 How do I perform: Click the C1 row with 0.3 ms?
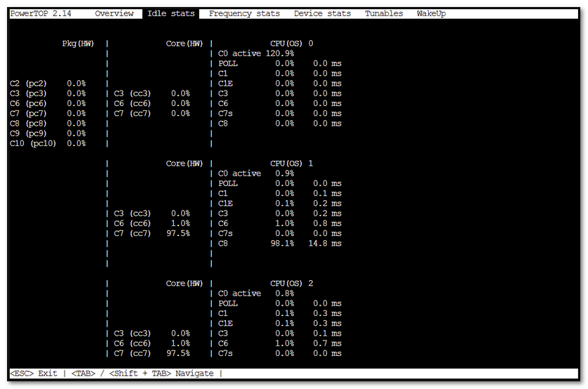[x=280, y=314]
